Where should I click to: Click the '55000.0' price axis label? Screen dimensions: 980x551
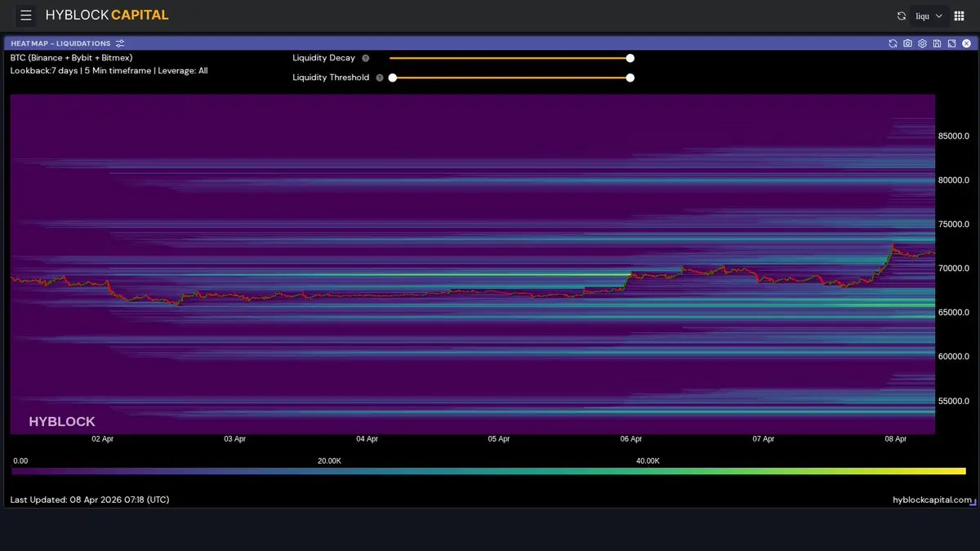coord(954,401)
